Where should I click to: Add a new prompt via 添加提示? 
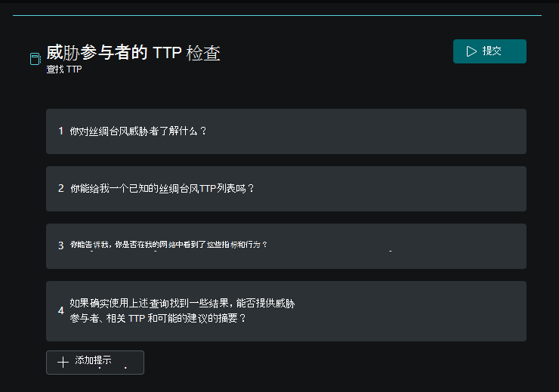[x=95, y=363]
